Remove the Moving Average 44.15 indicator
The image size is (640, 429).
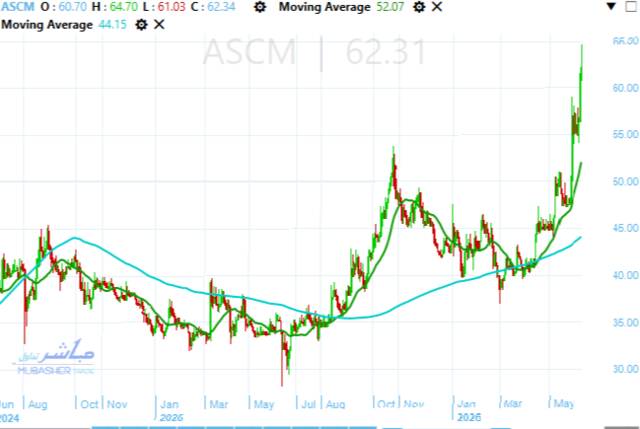coord(159,24)
